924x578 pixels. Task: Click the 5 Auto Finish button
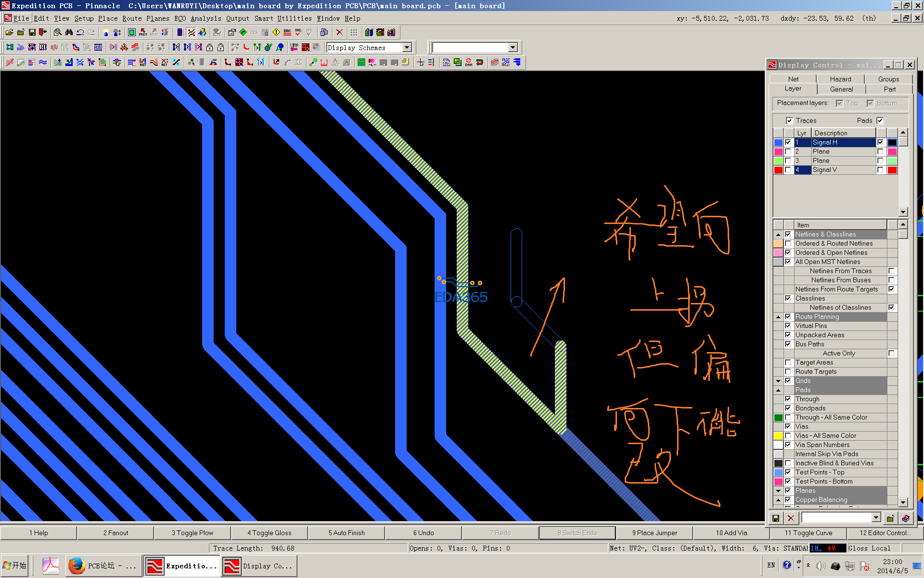(x=346, y=533)
